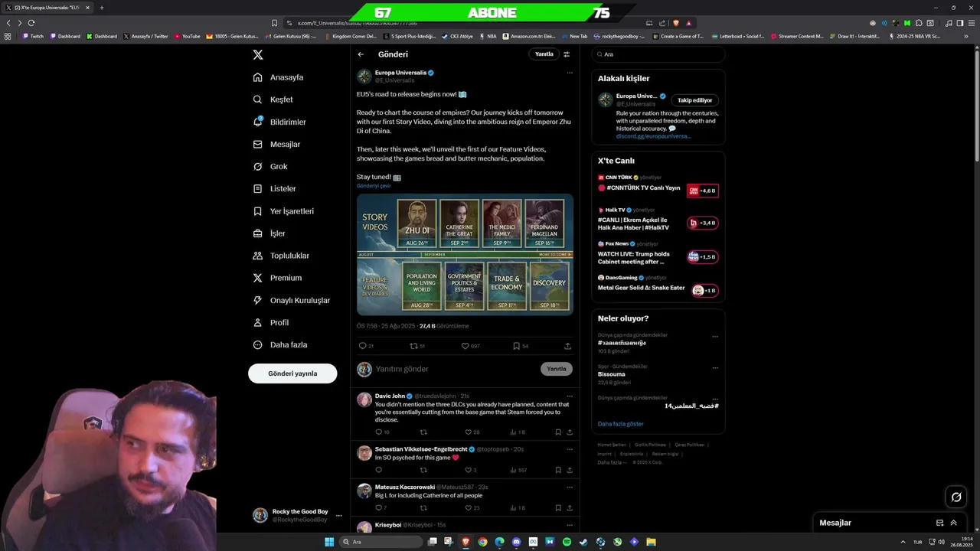
Task: Open Discord from the taskbar
Action: coord(516,542)
